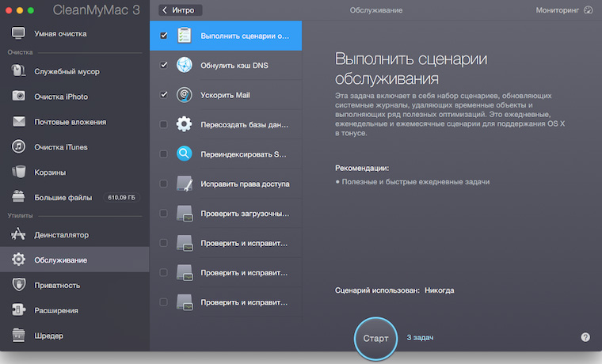This screenshot has width=602, height=364.
Task: Select Очистка iTunes music icon
Action: [x=19, y=147]
